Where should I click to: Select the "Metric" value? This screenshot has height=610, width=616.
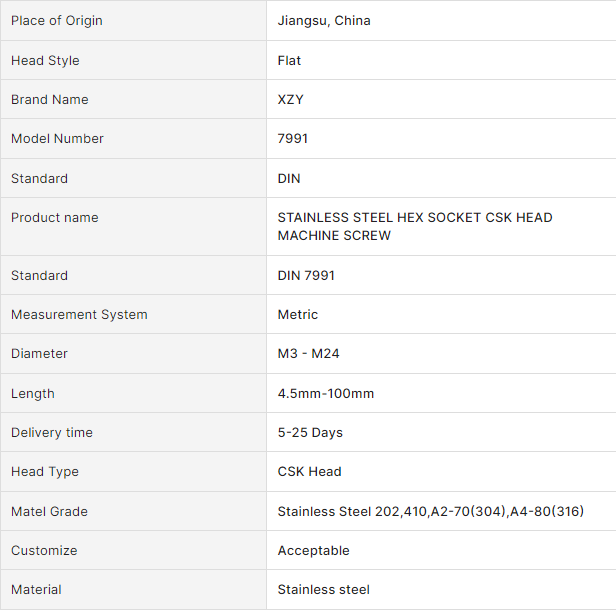[x=298, y=314]
